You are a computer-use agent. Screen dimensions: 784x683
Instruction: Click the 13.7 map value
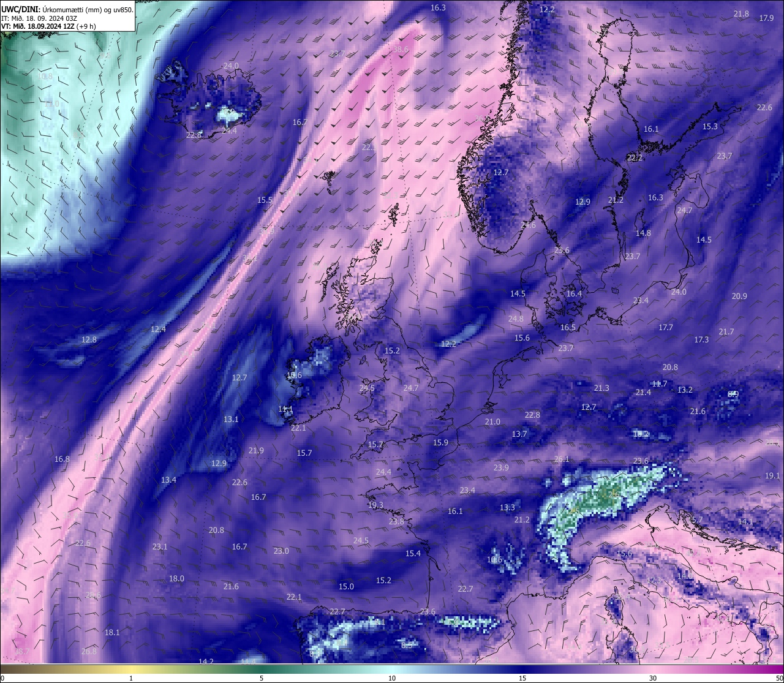click(519, 434)
